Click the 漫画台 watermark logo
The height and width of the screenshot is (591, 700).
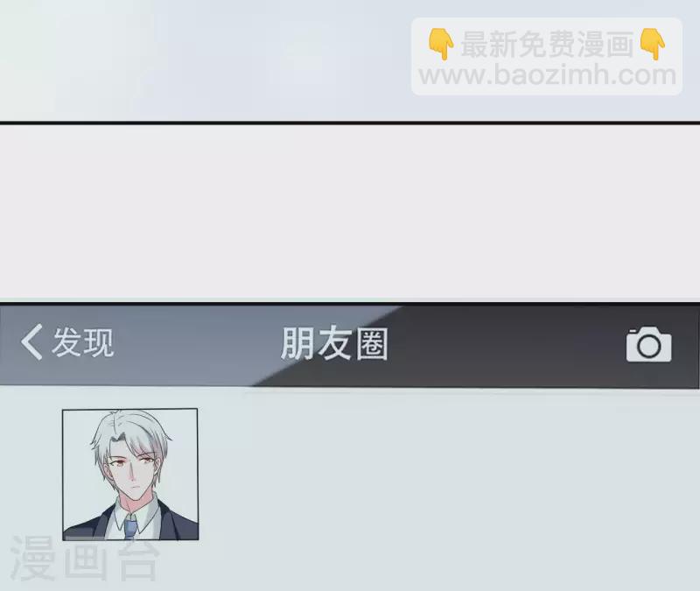85,559
